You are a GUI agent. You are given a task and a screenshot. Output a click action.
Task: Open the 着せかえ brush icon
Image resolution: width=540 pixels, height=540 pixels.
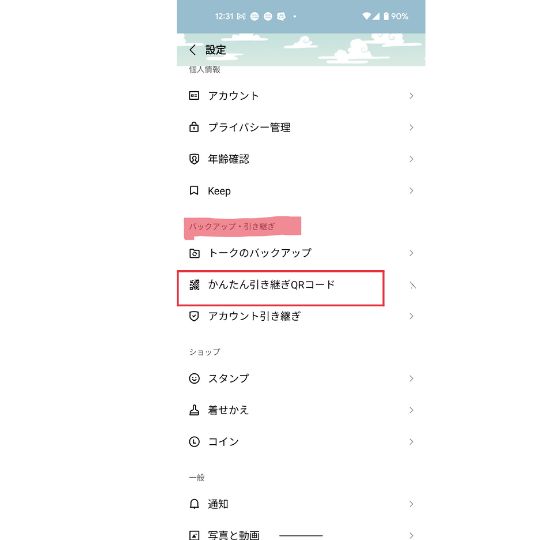point(194,410)
